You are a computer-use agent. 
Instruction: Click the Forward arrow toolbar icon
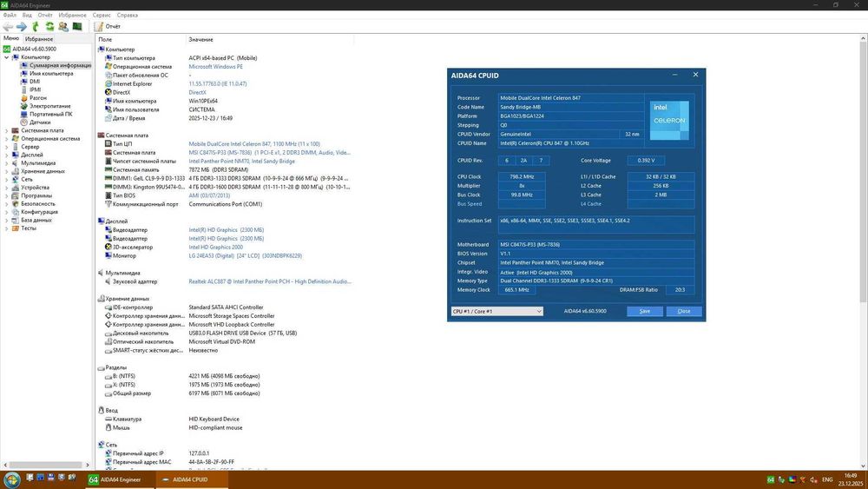[x=22, y=27]
